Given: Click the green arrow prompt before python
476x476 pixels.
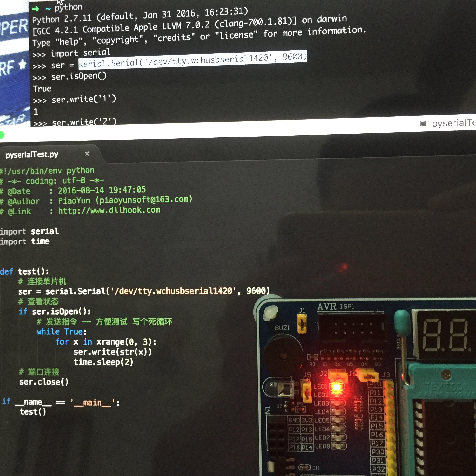Looking at the screenshot, I should (x=36, y=9).
